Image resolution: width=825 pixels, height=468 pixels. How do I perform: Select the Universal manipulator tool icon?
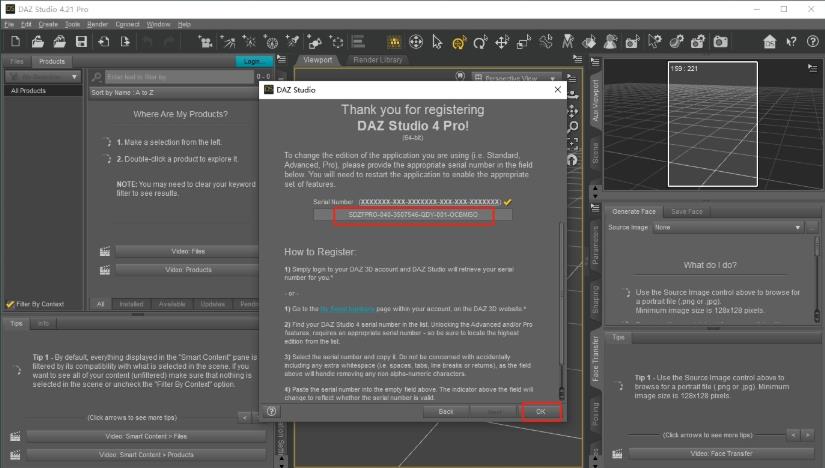coord(416,42)
